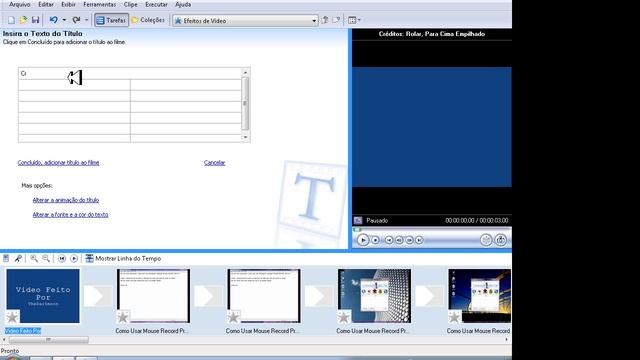Open the Ferramentas menu
This screenshot has width=640, height=360.
pyautogui.click(x=100, y=4)
